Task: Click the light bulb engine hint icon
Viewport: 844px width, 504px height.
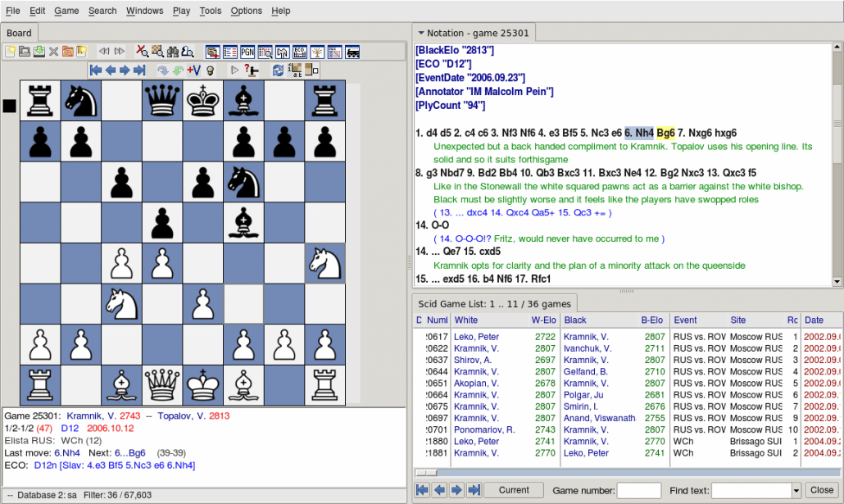Action: click(x=210, y=70)
